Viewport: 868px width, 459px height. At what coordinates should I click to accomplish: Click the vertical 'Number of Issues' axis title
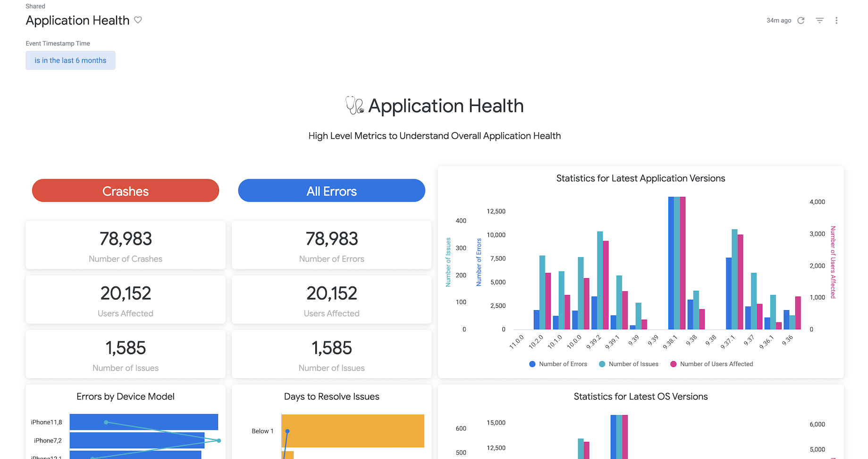click(448, 262)
